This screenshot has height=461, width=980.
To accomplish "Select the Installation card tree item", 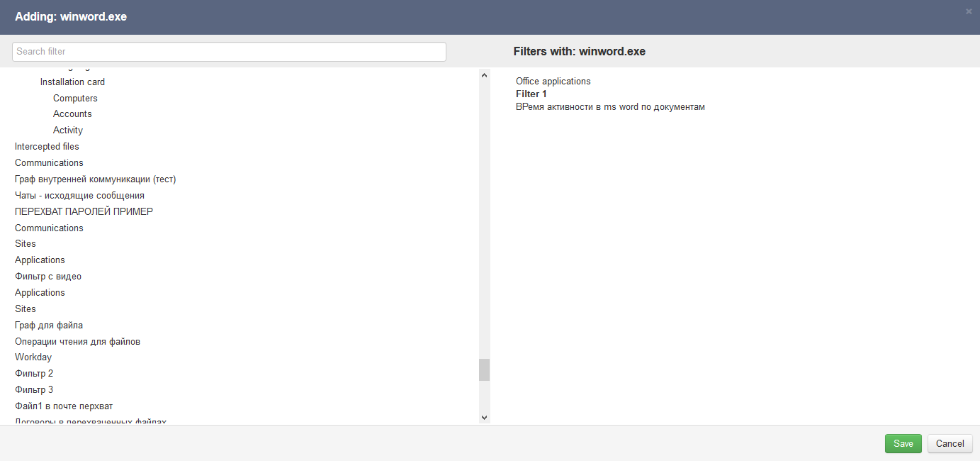I will (x=72, y=82).
